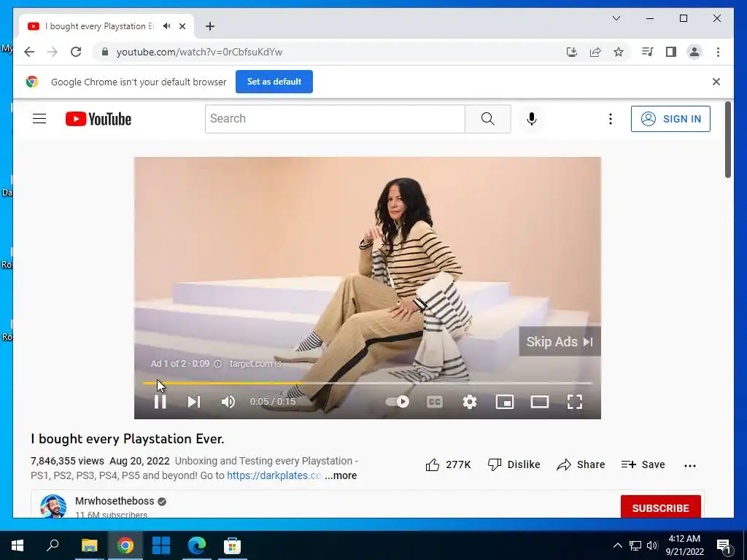The height and width of the screenshot is (560, 747).
Task: Open the notification center
Action: (x=724, y=546)
